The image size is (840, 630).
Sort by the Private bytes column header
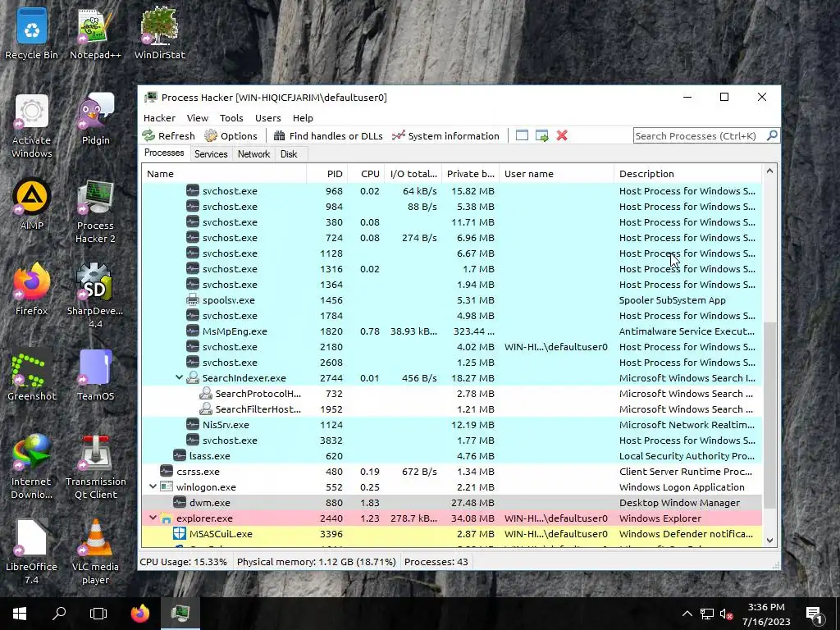pos(470,174)
